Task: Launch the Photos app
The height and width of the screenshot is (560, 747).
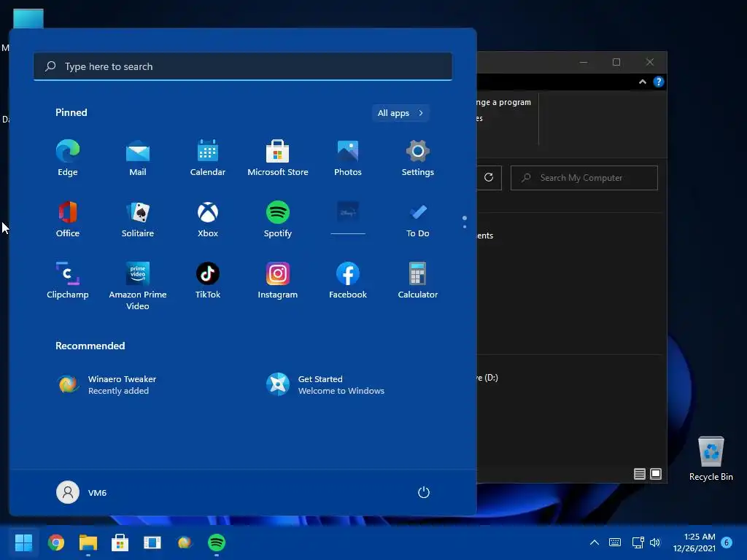Action: point(348,158)
